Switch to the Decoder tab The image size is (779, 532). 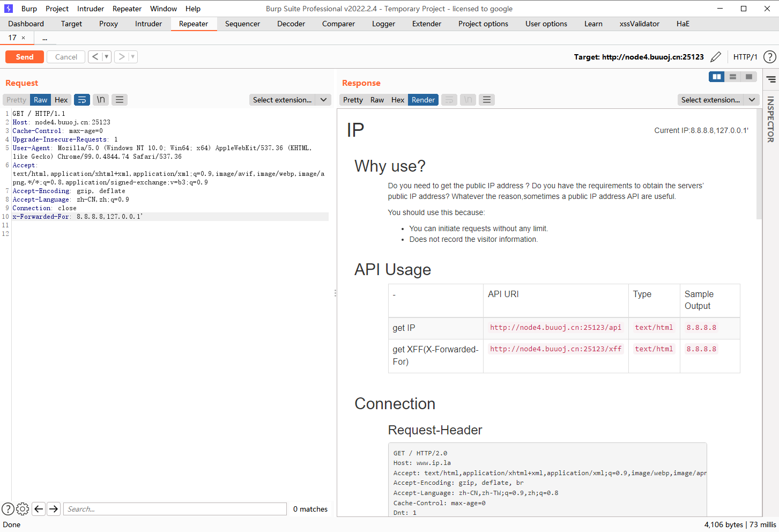click(291, 24)
